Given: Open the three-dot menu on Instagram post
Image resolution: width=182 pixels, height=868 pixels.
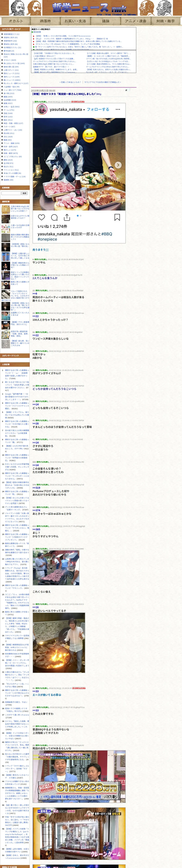Looking at the screenshot, I should pos(118,110).
